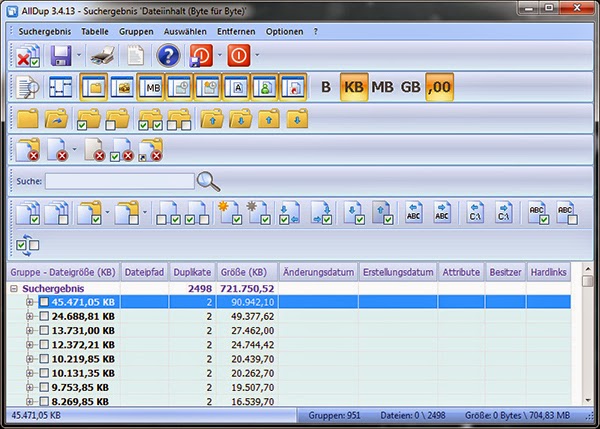This screenshot has height=429, width=600.
Task: Click the folder with single empty checkbox
Action: click(117, 119)
